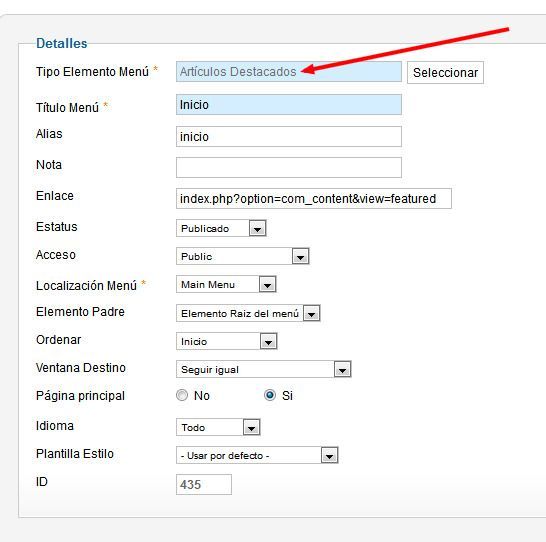Click into the Título Menú field
546x542 pixels.
coord(289,104)
